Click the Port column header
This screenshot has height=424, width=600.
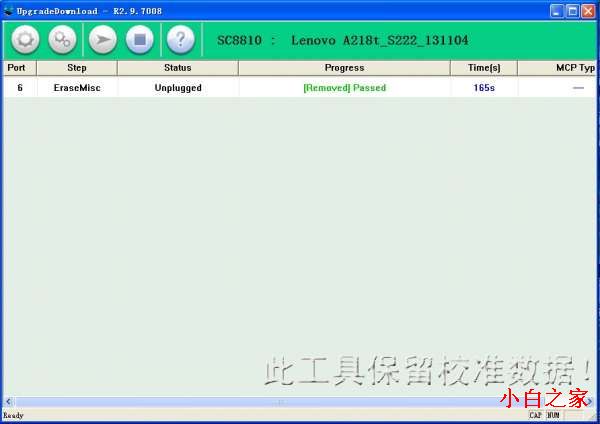click(x=19, y=68)
